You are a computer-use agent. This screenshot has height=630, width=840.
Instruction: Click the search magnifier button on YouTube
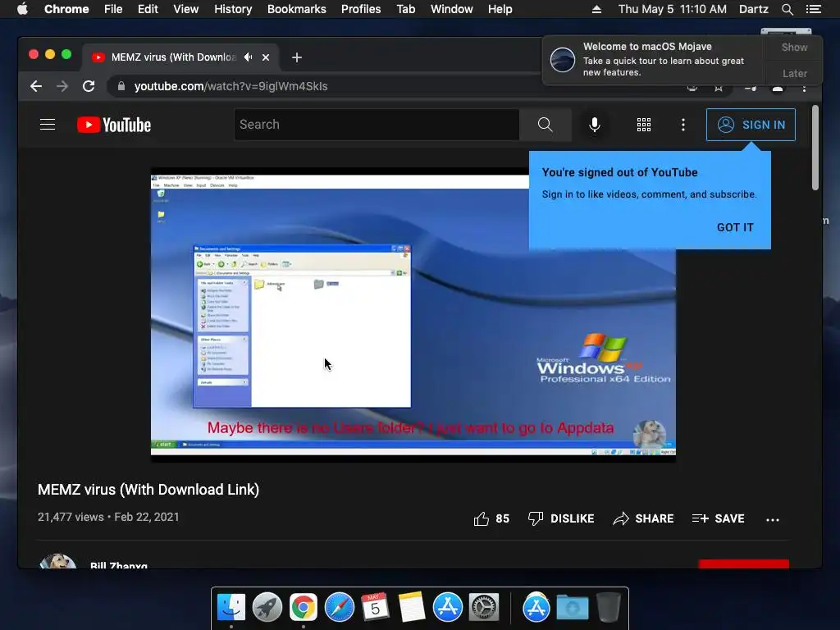tap(545, 125)
